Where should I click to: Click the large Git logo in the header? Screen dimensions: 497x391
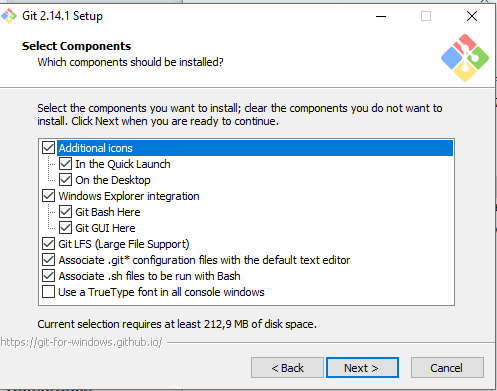coord(465,58)
